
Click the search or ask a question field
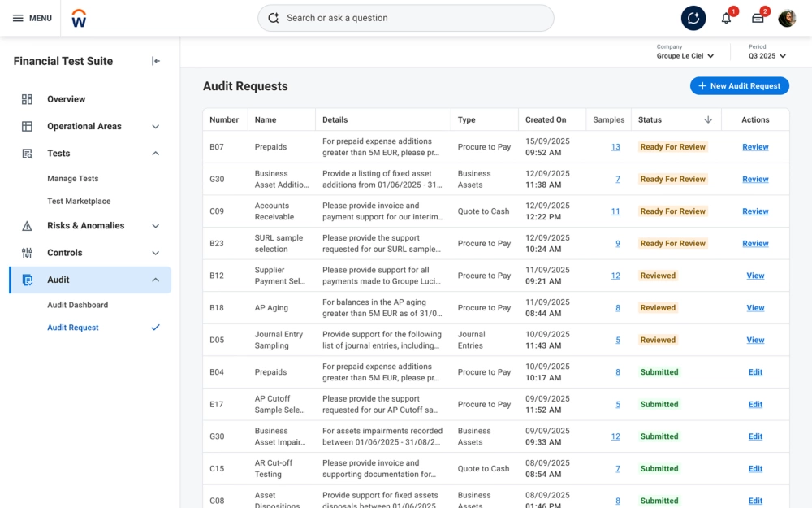(x=406, y=18)
